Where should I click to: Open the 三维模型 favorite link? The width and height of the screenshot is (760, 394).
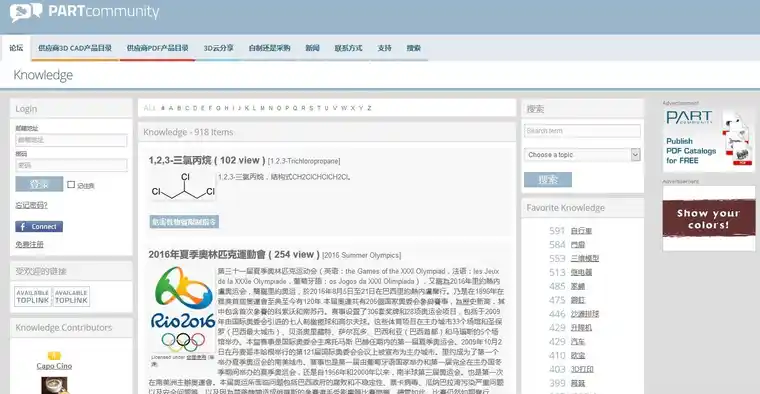click(x=585, y=258)
